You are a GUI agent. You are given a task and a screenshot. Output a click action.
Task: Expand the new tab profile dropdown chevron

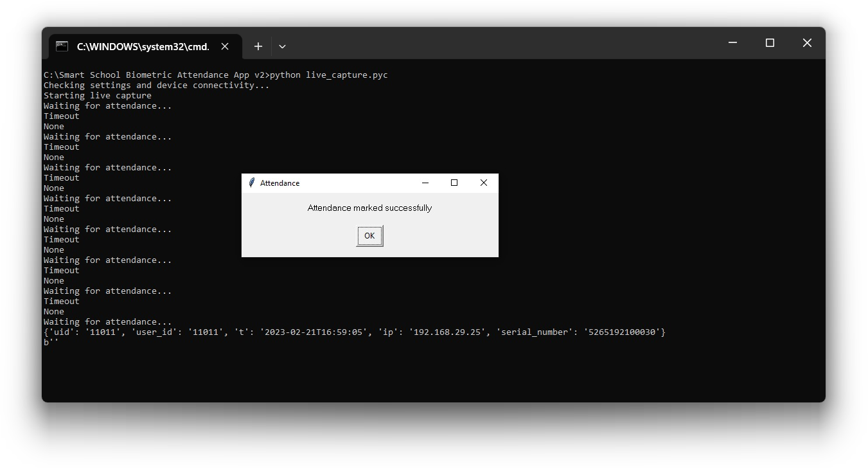point(282,46)
